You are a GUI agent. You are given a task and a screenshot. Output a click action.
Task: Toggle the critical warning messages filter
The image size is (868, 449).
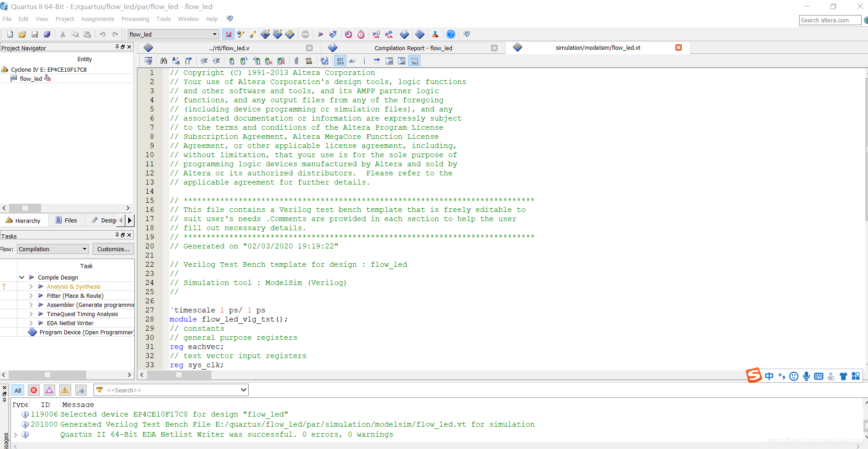point(49,390)
